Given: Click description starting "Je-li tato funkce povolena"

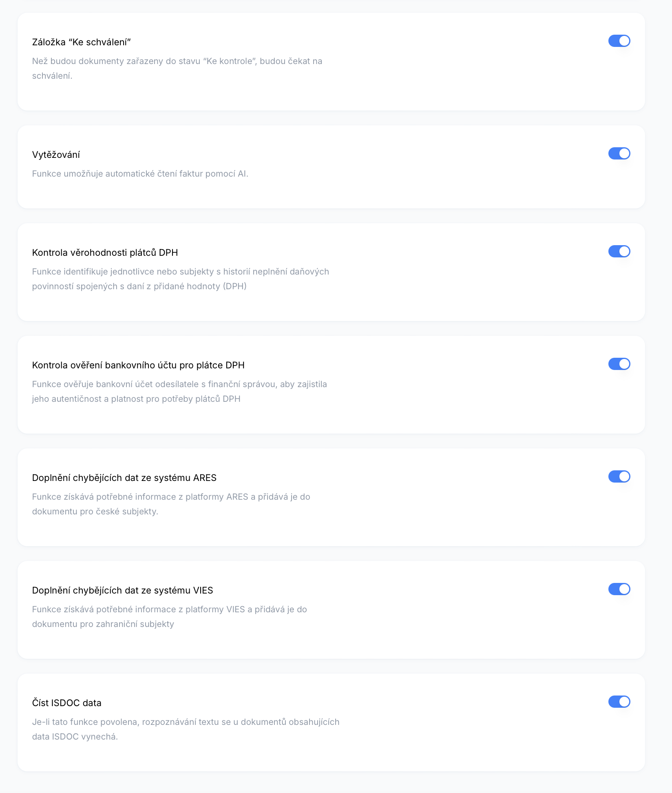Looking at the screenshot, I should click(186, 729).
